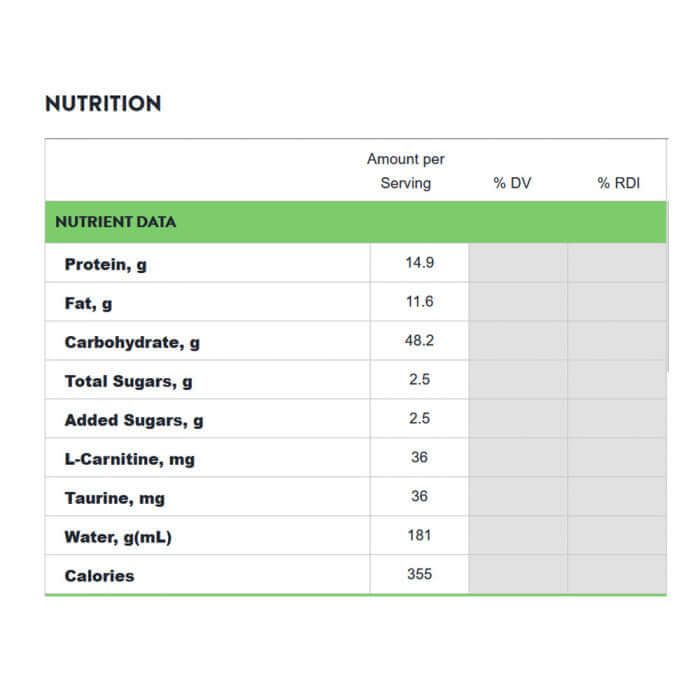Click the Calories row label

pos(99,576)
